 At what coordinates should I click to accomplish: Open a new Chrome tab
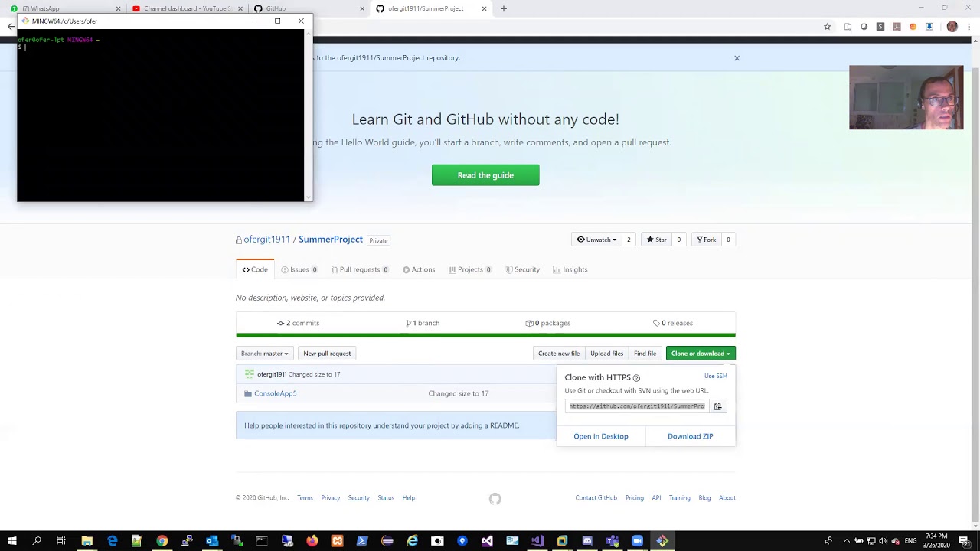click(503, 8)
